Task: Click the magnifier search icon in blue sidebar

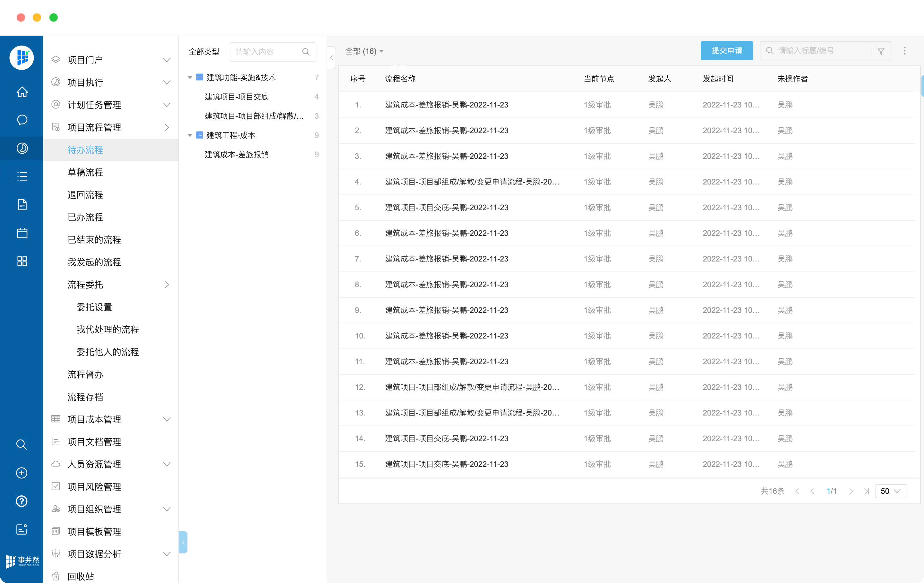Action: pos(21,444)
